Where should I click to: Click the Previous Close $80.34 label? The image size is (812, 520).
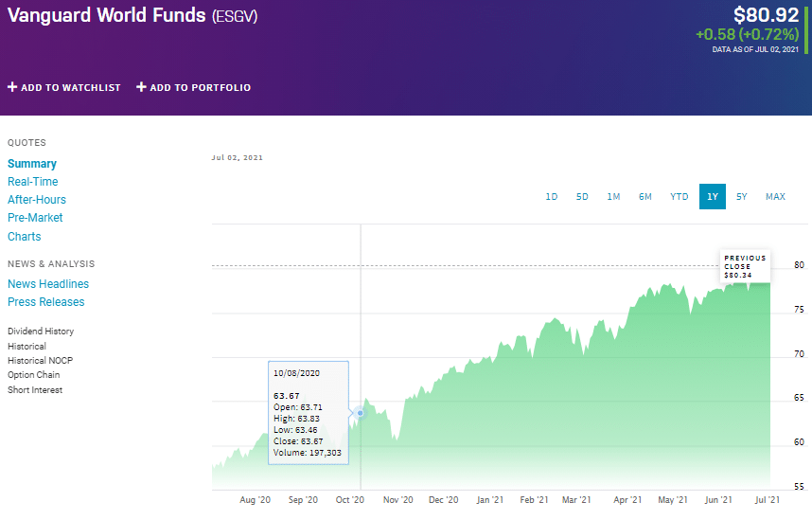(745, 266)
